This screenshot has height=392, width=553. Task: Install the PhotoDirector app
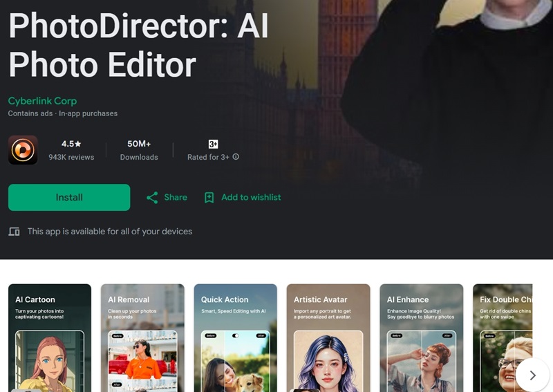click(69, 197)
